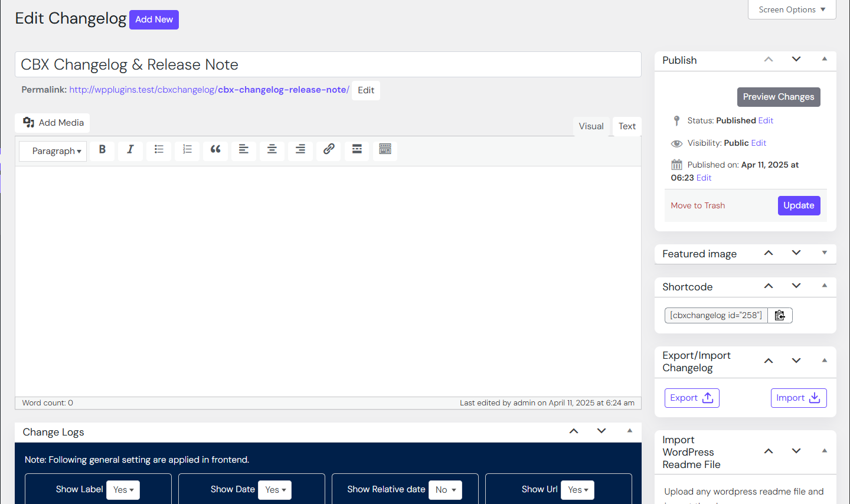Move Export/Import Changelog panel down
The image size is (850, 504).
(796, 361)
